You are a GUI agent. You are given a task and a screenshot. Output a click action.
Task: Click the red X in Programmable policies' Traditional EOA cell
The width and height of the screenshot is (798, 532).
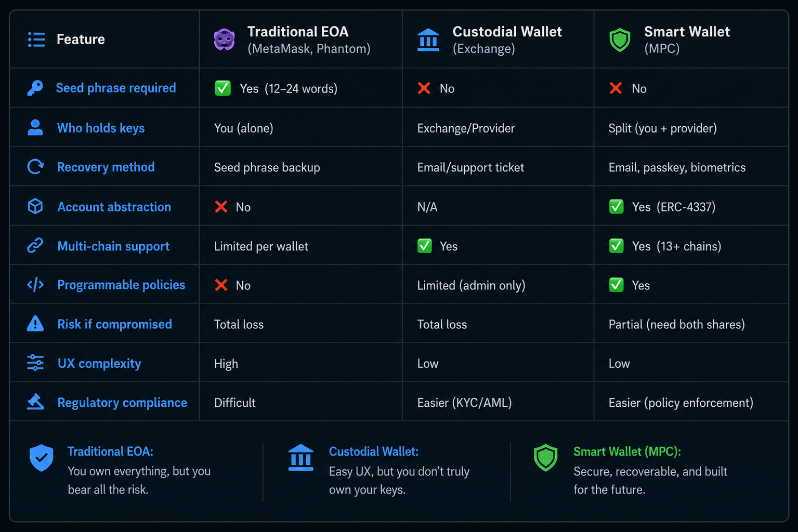point(221,285)
